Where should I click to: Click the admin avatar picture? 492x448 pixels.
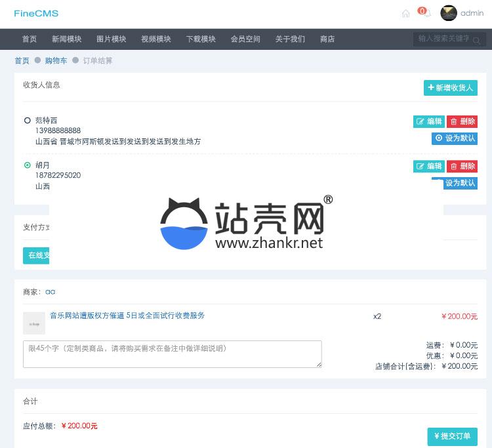pos(449,13)
